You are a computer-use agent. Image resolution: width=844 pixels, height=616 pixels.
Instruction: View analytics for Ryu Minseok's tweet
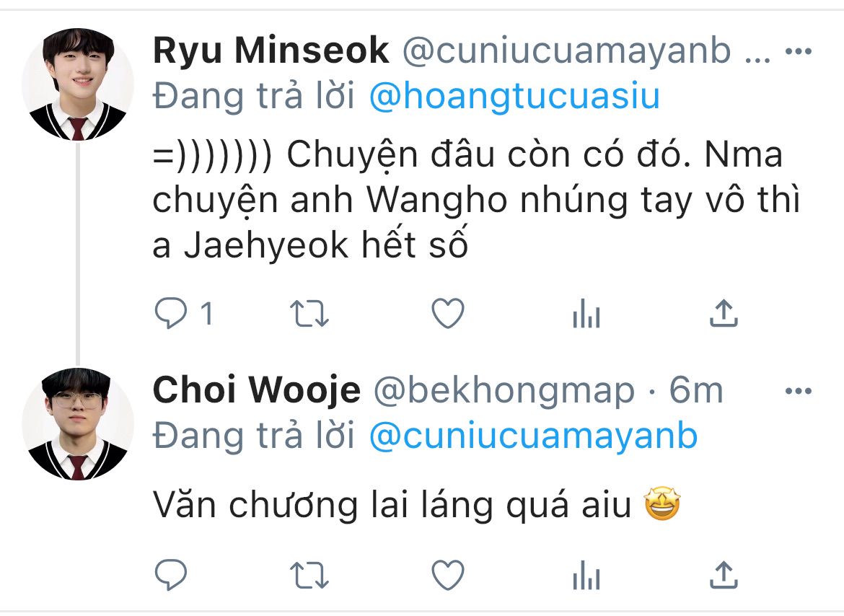[586, 313]
